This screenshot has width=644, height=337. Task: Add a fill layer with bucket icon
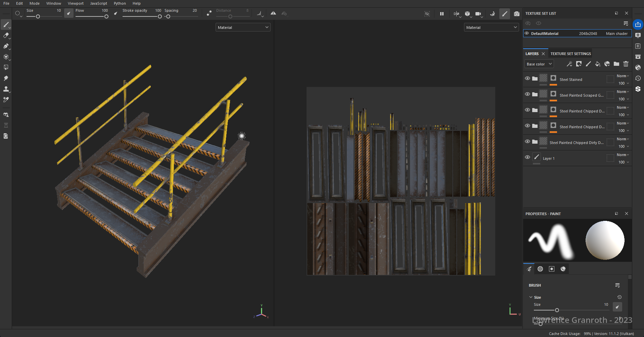(x=597, y=64)
